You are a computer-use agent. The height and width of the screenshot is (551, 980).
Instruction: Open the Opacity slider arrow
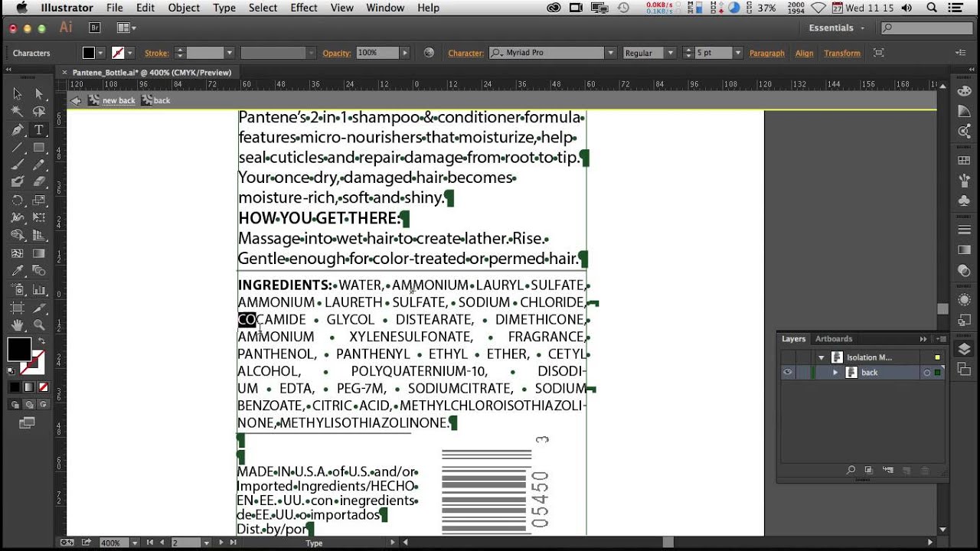point(405,53)
